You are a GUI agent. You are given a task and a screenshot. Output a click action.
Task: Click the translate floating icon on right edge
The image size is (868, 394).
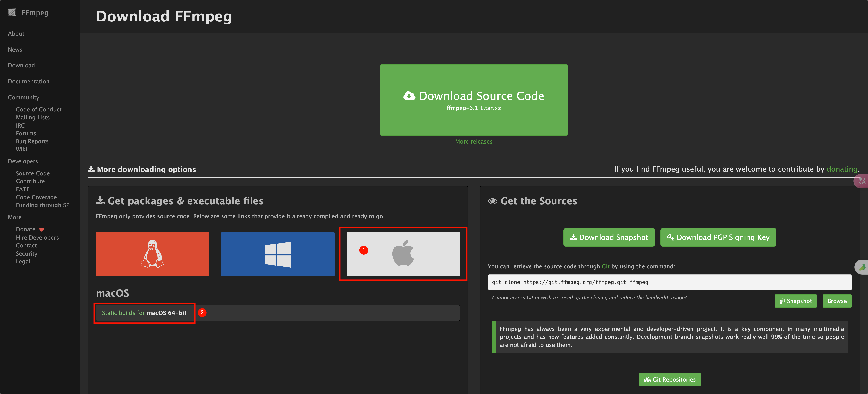pos(861,181)
